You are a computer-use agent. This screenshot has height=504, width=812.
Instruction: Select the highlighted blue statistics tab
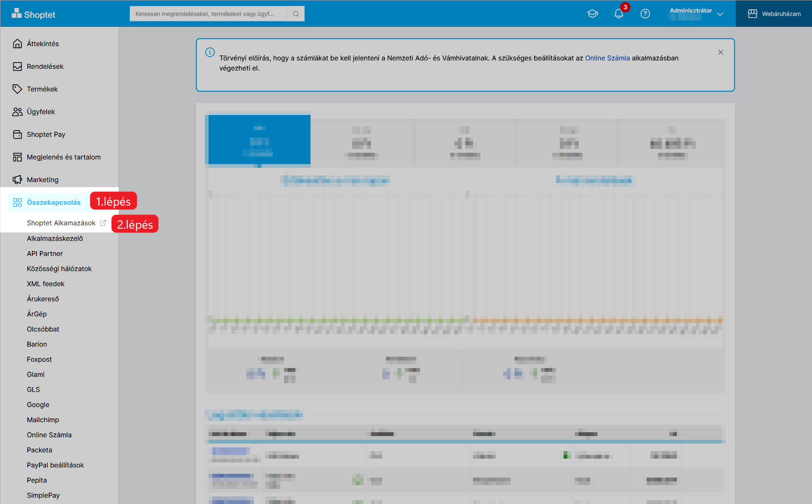click(259, 140)
